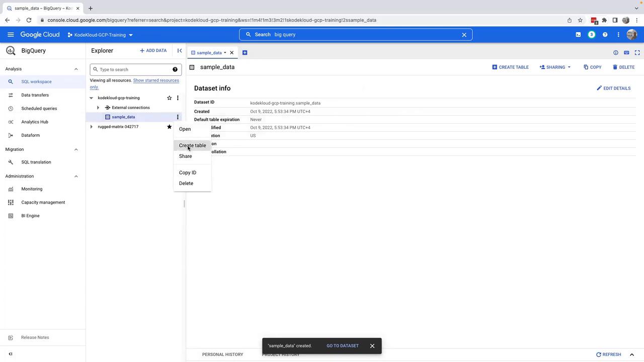
Task: Click EDIT DETAILS for Dataset info
Action: pyautogui.click(x=613, y=88)
